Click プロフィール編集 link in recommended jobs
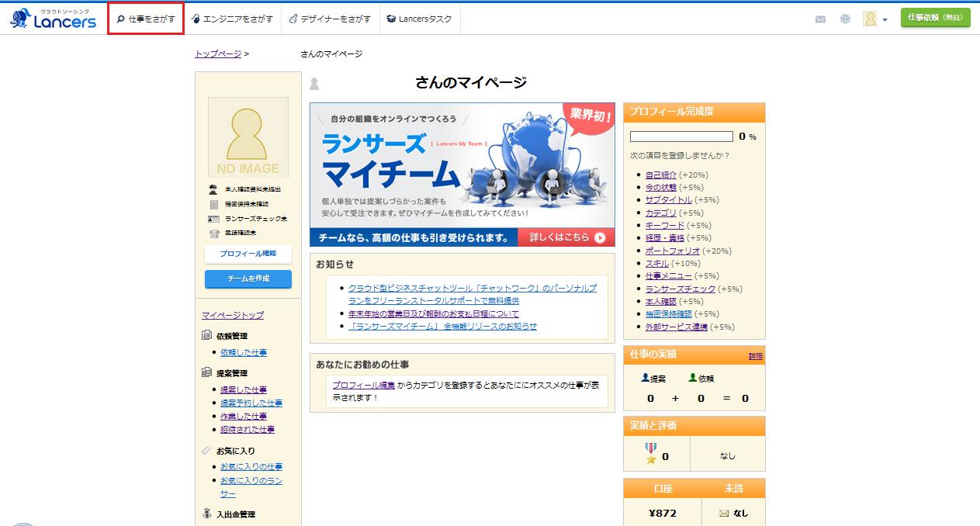The width and height of the screenshot is (980, 526). [364, 385]
